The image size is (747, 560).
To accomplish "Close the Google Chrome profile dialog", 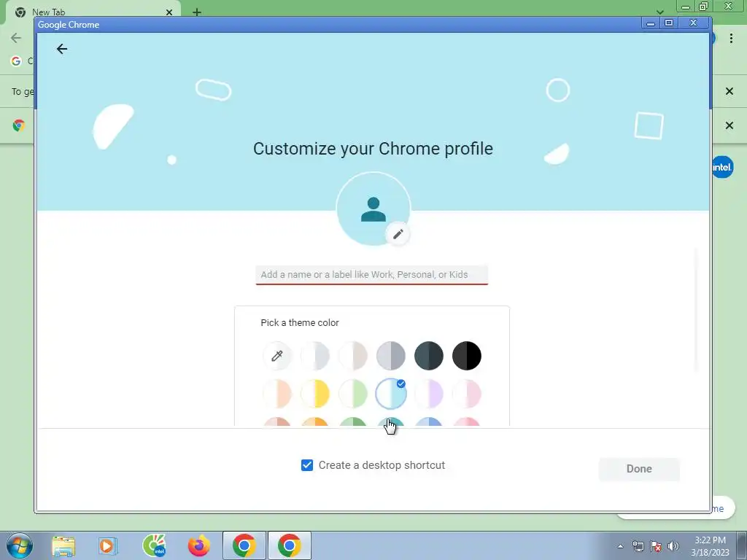I will pyautogui.click(x=694, y=23).
